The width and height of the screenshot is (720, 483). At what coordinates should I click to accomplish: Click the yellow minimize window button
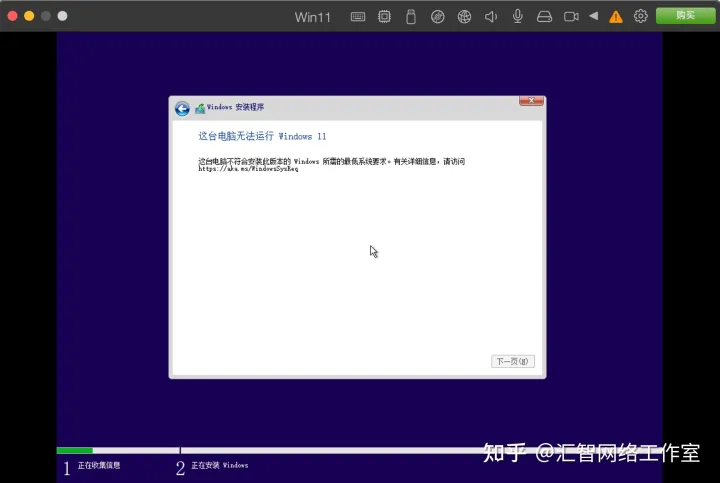tap(29, 16)
